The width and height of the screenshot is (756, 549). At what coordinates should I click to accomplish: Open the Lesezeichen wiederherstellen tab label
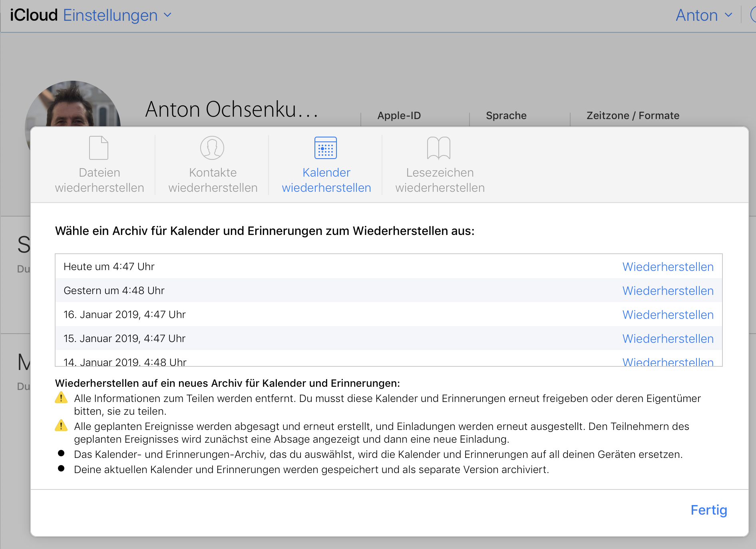(440, 180)
